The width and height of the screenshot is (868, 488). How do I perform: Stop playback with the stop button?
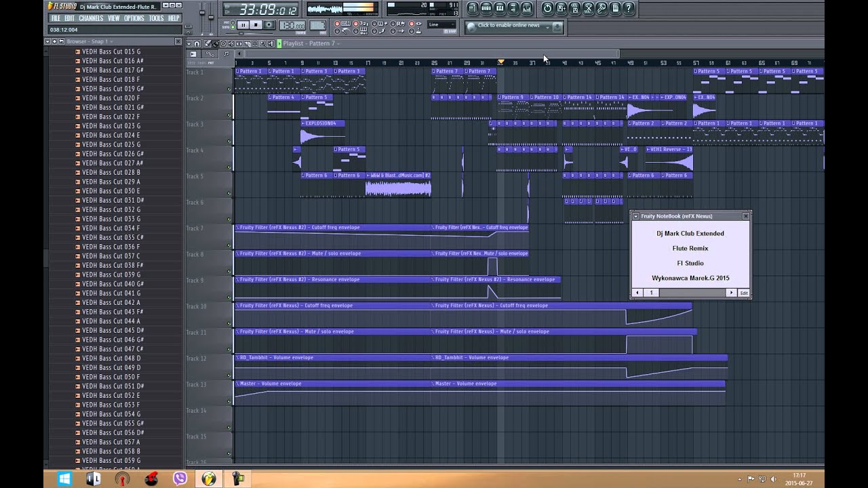click(256, 25)
